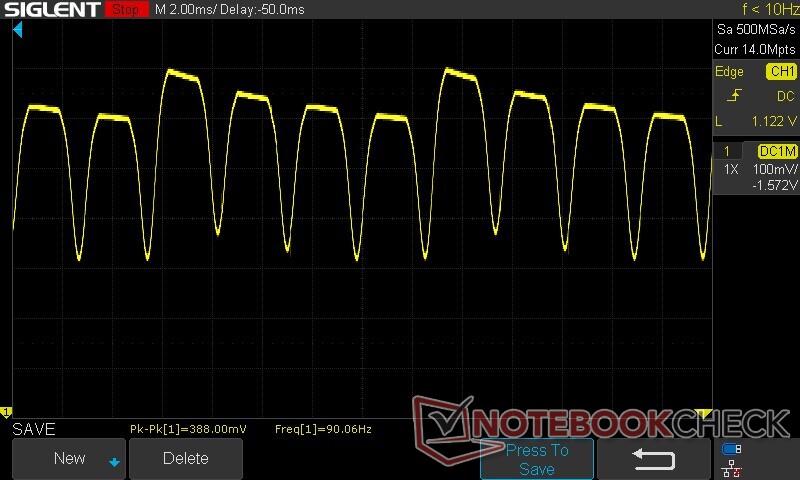Viewport: 800px width, 480px height.
Task: Click the yellow trigger level marker
Action: click(703, 413)
